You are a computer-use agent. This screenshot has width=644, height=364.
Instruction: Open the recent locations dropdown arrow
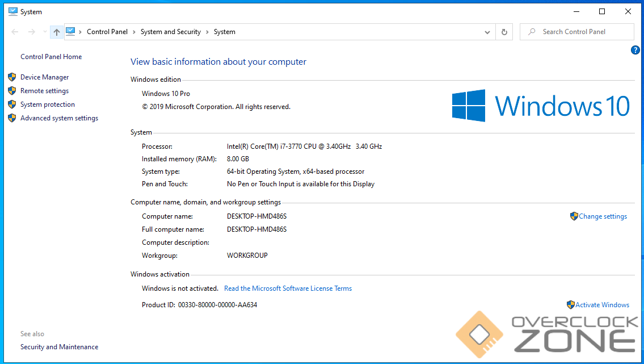(45, 32)
